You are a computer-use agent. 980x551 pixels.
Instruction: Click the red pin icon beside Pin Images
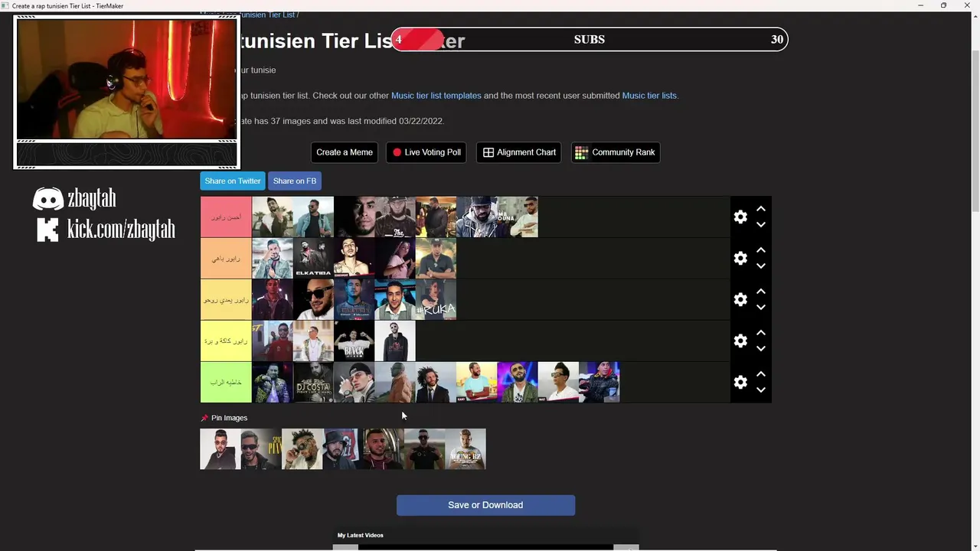tap(204, 418)
